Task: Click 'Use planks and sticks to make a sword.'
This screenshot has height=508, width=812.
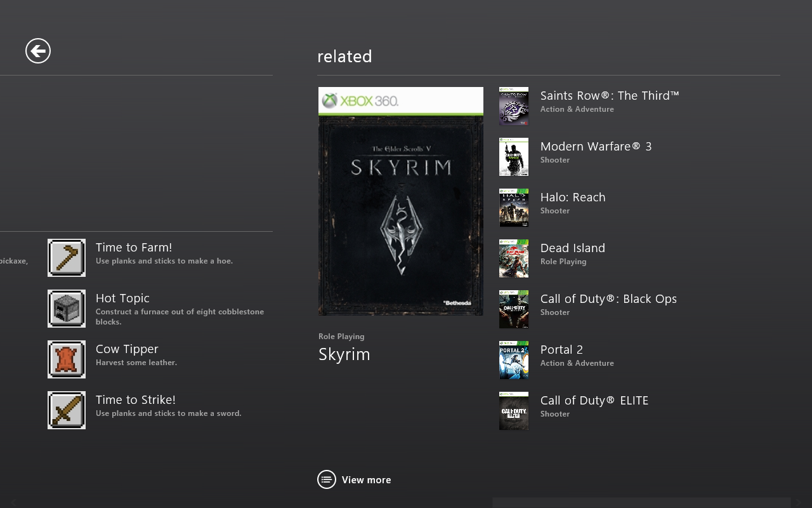Action: click(169, 413)
